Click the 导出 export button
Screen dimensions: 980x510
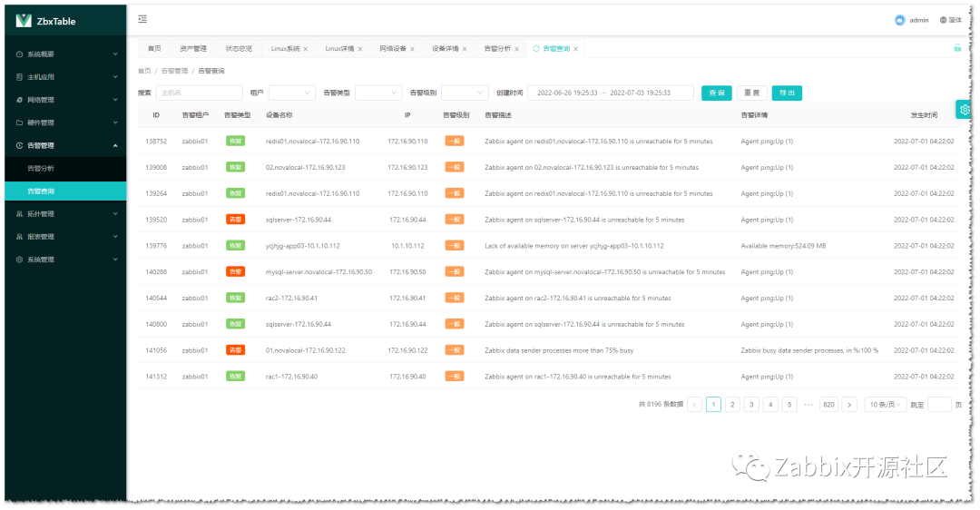[x=787, y=93]
